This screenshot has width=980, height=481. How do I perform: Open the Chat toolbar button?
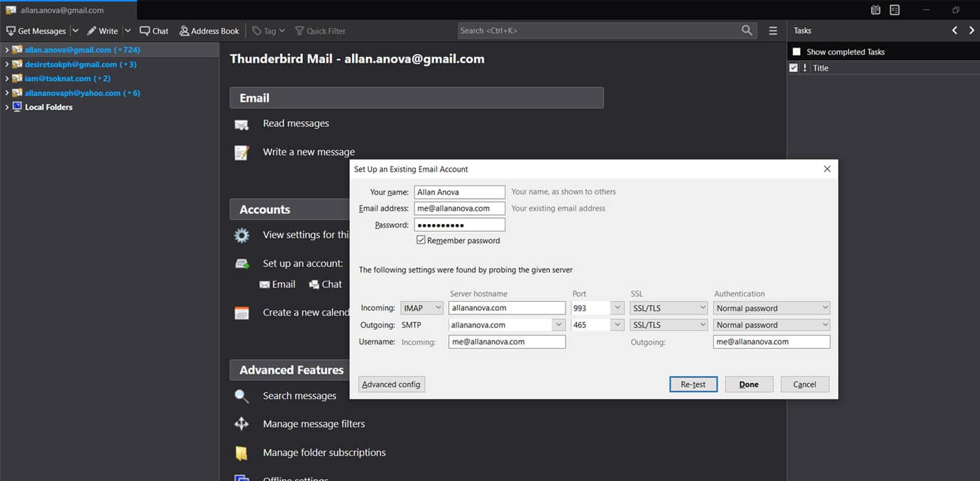(x=154, y=31)
